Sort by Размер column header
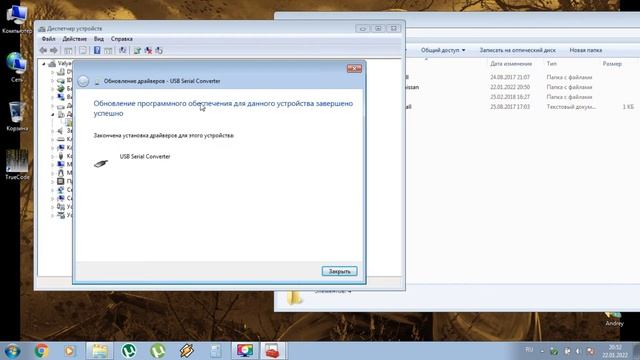This screenshot has width=640, height=360. tap(612, 64)
